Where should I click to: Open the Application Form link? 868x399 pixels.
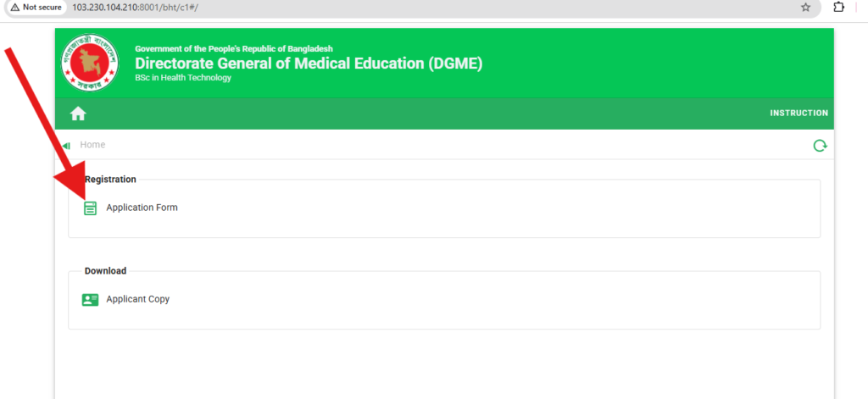click(x=142, y=208)
